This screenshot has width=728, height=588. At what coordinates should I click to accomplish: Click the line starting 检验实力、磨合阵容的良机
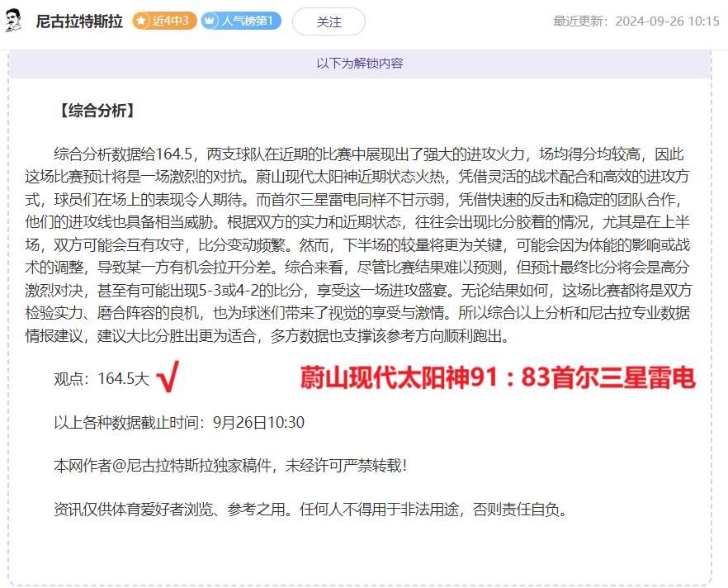pyautogui.click(x=357, y=313)
